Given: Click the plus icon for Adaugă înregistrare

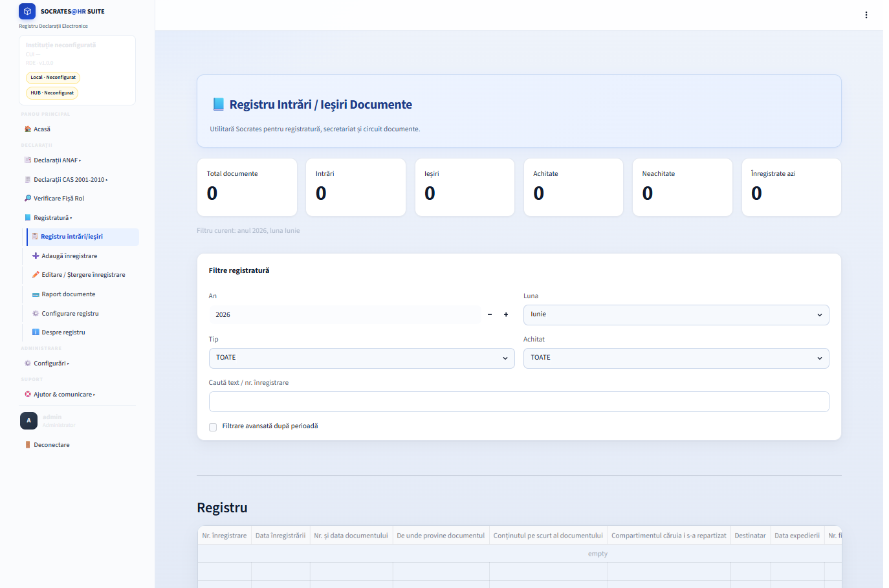Looking at the screenshot, I should (x=36, y=256).
